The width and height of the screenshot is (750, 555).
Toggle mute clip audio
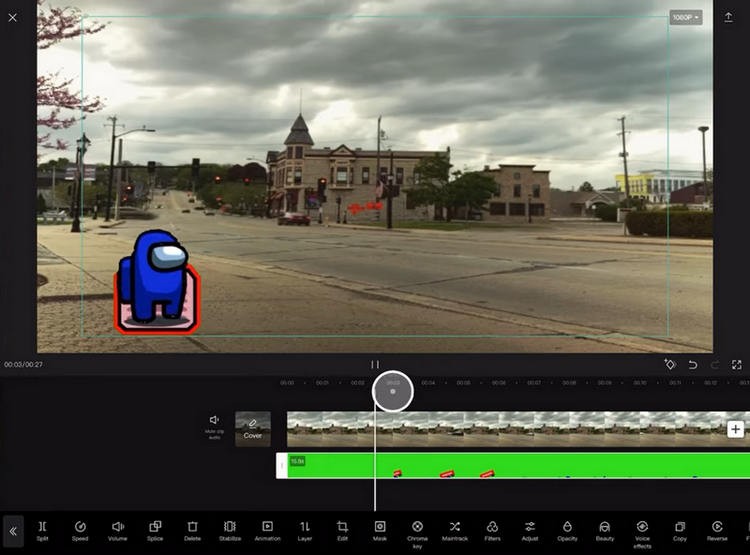pos(214,426)
